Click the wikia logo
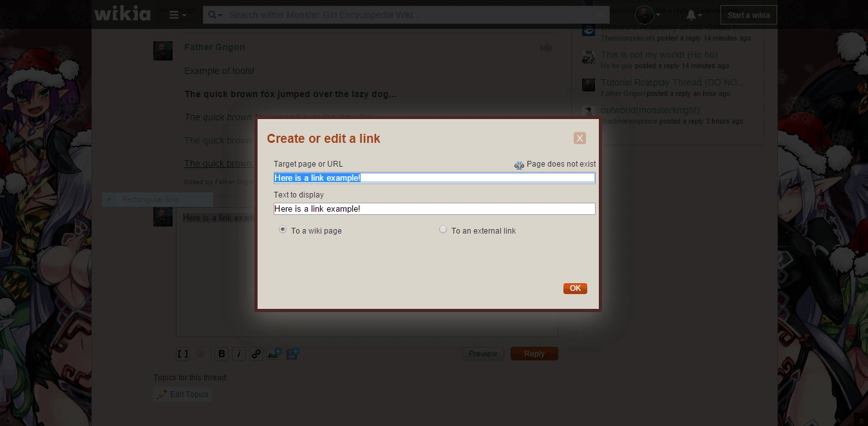 click(x=122, y=14)
